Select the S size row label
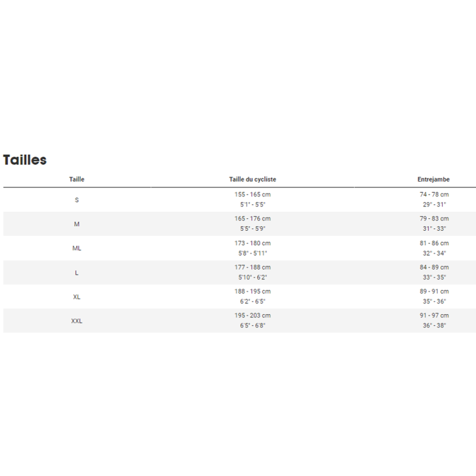This screenshot has width=476, height=476. coord(77,200)
